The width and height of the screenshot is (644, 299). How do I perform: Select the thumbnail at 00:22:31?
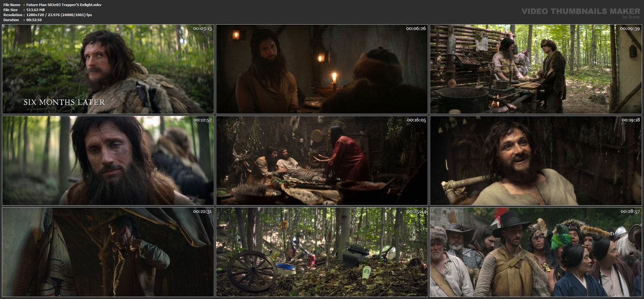pyautogui.click(x=108, y=252)
